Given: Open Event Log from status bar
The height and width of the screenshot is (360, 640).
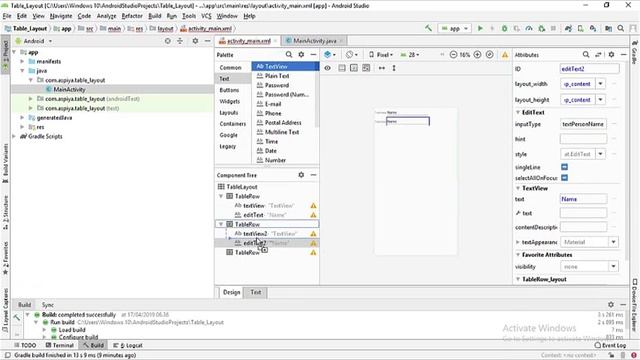Looking at the screenshot, I should click(610, 345).
